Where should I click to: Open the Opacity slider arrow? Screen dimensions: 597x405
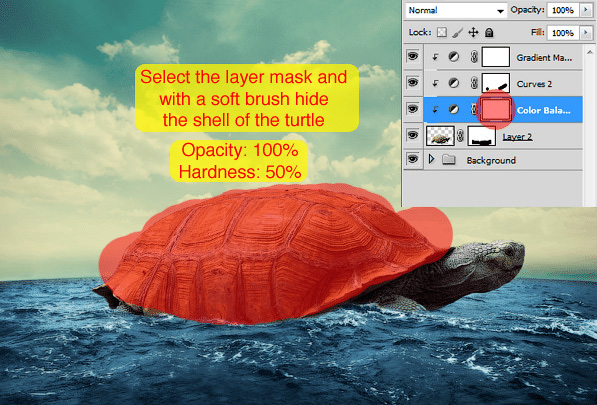(586, 11)
